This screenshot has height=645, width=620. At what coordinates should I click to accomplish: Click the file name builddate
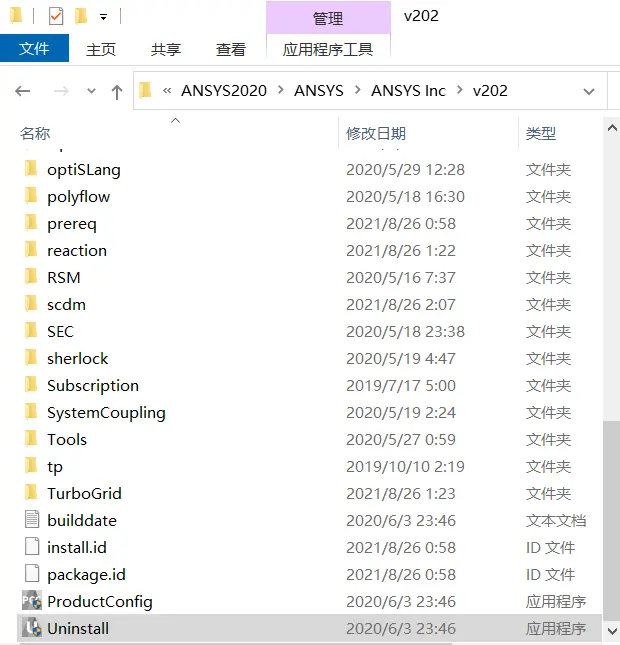coord(82,521)
